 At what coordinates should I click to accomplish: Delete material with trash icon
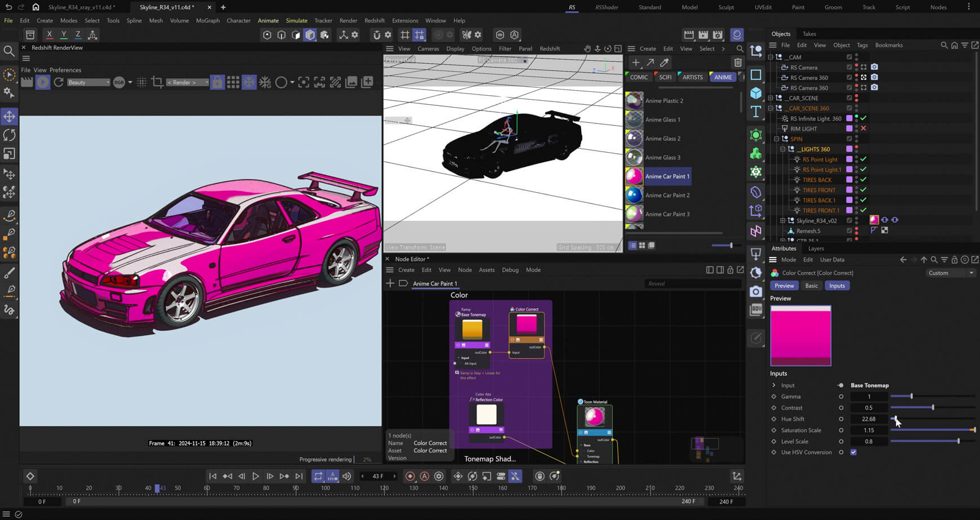pyautogui.click(x=738, y=63)
